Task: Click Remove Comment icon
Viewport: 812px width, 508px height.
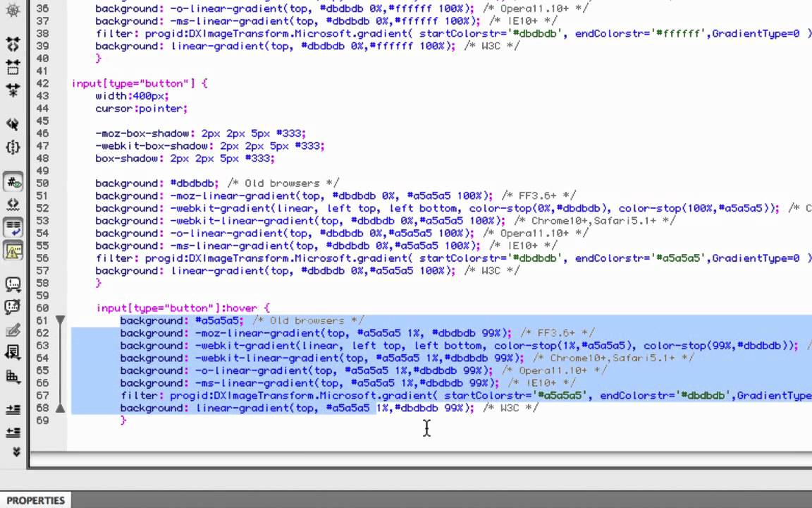Action: [13, 307]
